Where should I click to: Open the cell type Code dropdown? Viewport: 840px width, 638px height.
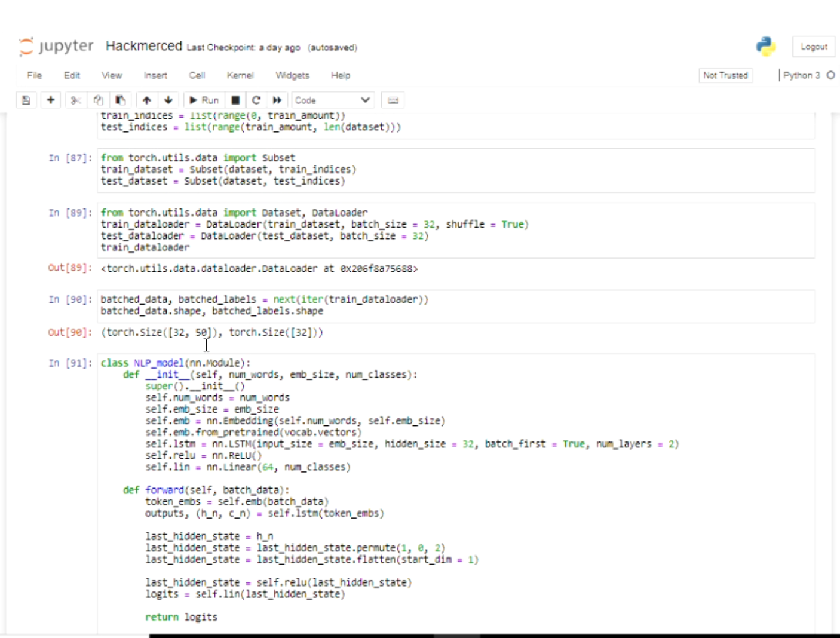(x=333, y=100)
